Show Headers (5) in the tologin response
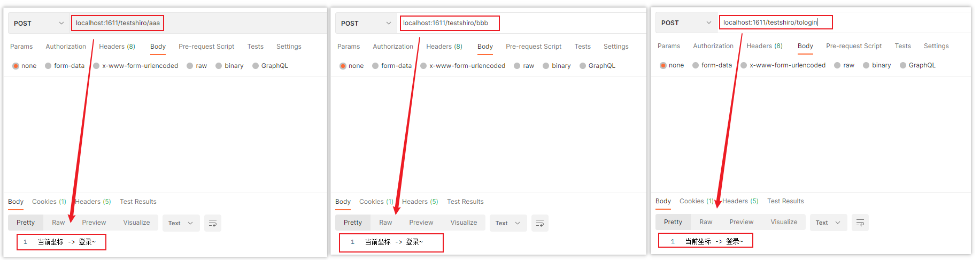980x260 pixels. point(740,201)
